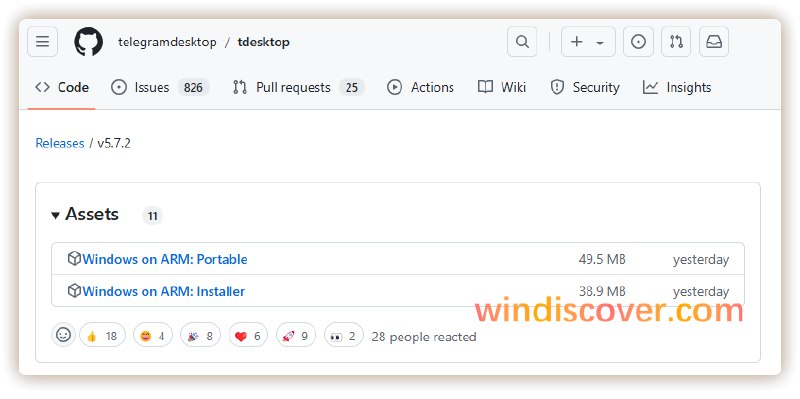Collapse the Assets disclosure triangle
This screenshot has width=800, height=399.
55,215
